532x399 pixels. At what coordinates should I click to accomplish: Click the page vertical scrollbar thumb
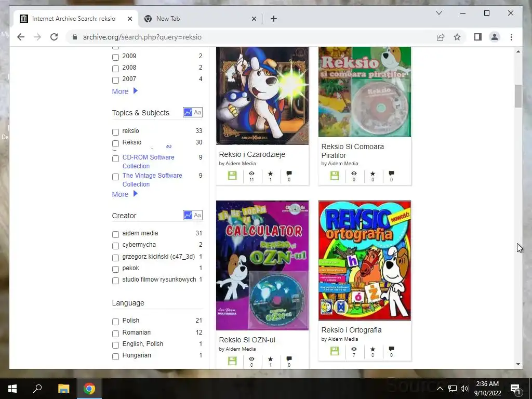518,96
